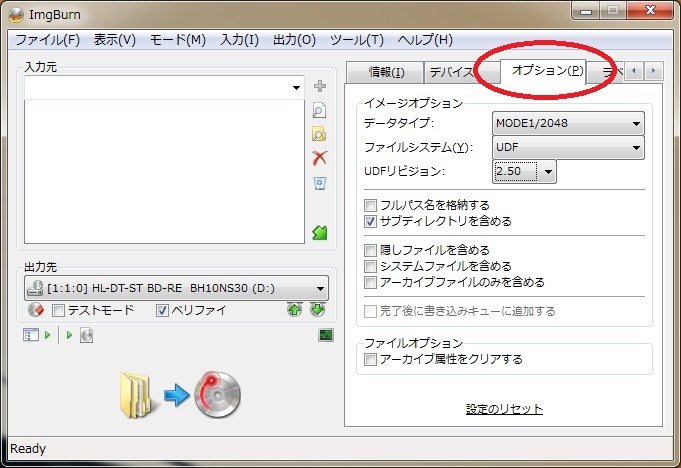Click the disc icon next to the play arrow
The height and width of the screenshot is (468, 681).
[x=86, y=335]
